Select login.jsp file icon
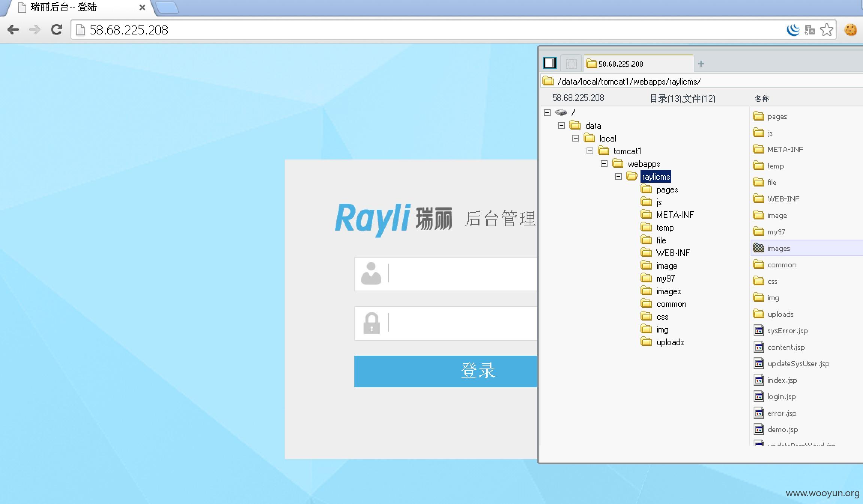This screenshot has width=863, height=504. (759, 397)
